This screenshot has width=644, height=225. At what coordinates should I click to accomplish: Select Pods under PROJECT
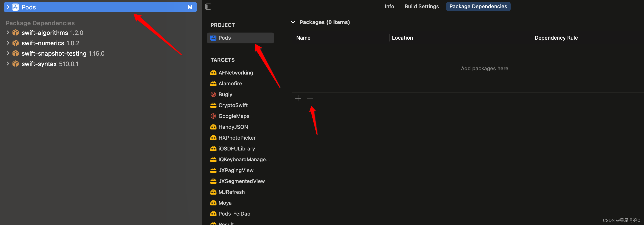click(x=240, y=38)
